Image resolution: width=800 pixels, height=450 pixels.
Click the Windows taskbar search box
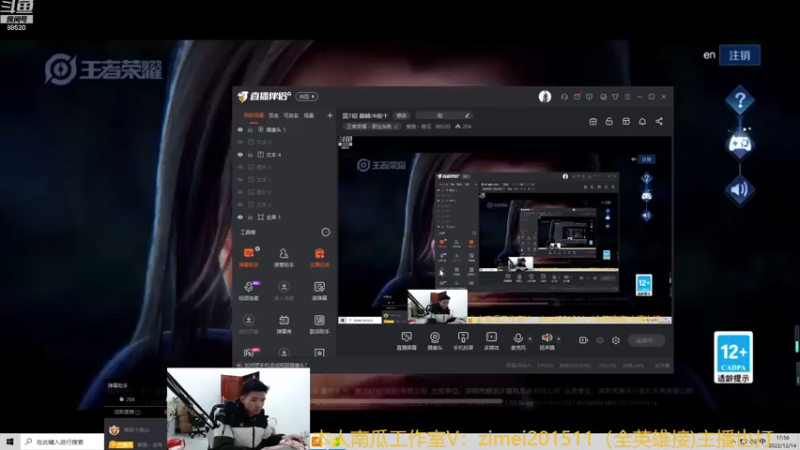click(x=61, y=442)
